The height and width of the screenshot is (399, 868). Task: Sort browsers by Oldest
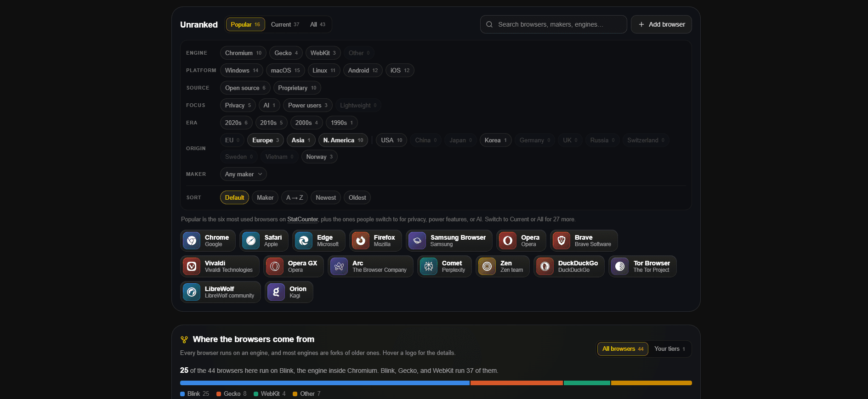357,197
